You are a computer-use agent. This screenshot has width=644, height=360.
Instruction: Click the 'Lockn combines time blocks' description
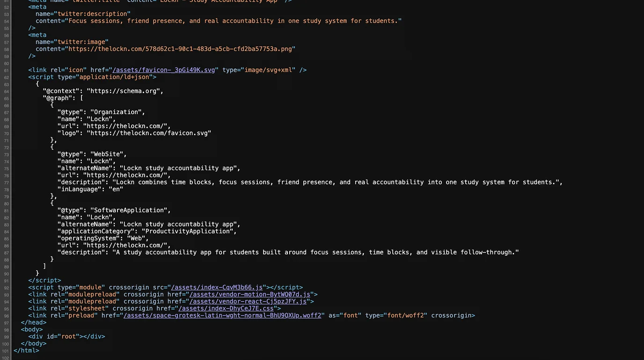pos(336,182)
